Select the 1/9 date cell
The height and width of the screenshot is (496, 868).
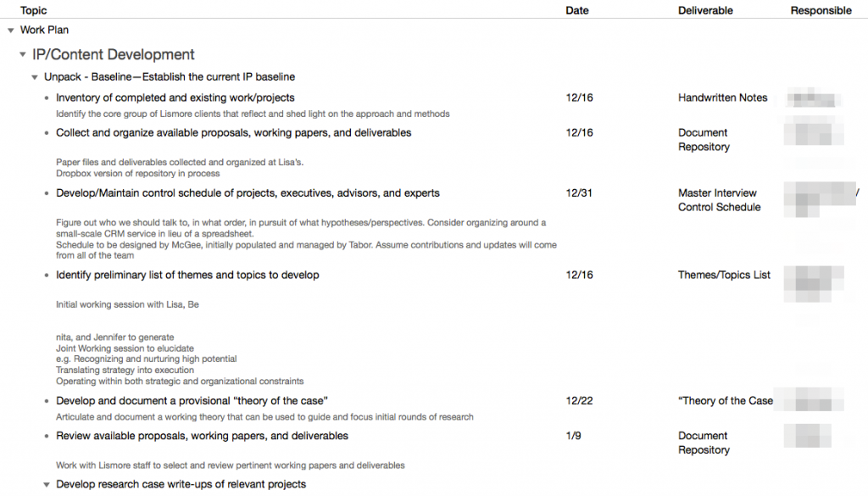pos(574,436)
